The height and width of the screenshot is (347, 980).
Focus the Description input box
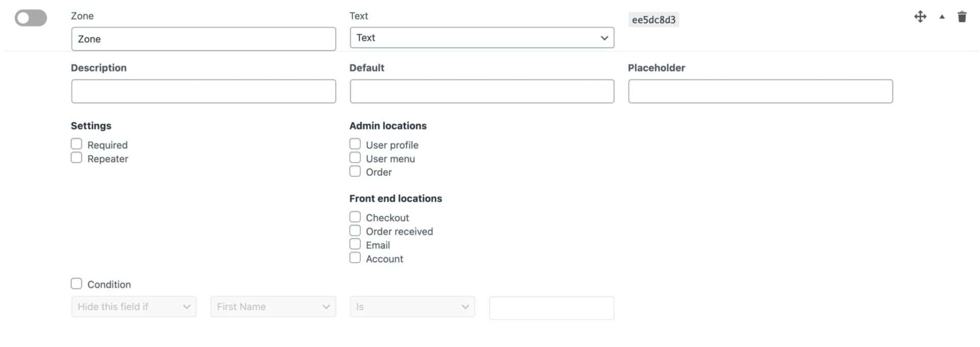pyautogui.click(x=203, y=91)
